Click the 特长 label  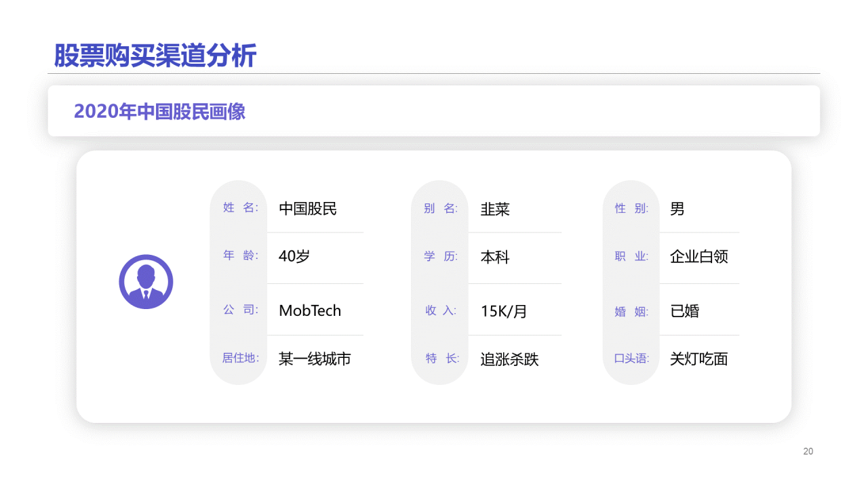pos(442,359)
